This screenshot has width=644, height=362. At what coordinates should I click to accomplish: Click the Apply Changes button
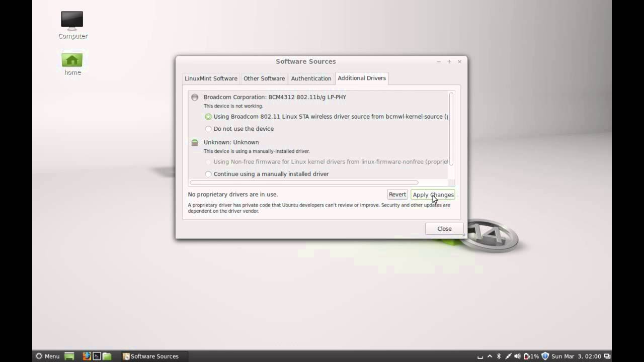click(x=433, y=195)
